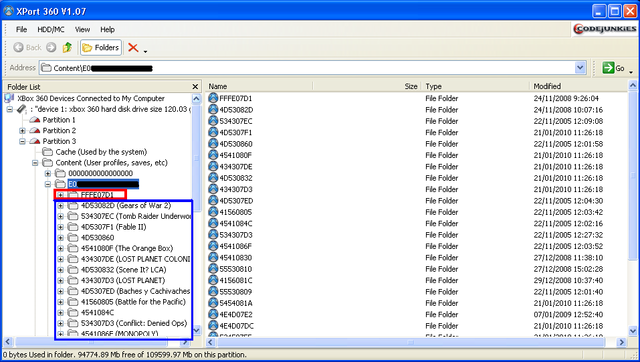The width and height of the screenshot is (640, 362).
Task: Select the 434307D3 (LOST PLANET) tree folder
Action: 123,280
